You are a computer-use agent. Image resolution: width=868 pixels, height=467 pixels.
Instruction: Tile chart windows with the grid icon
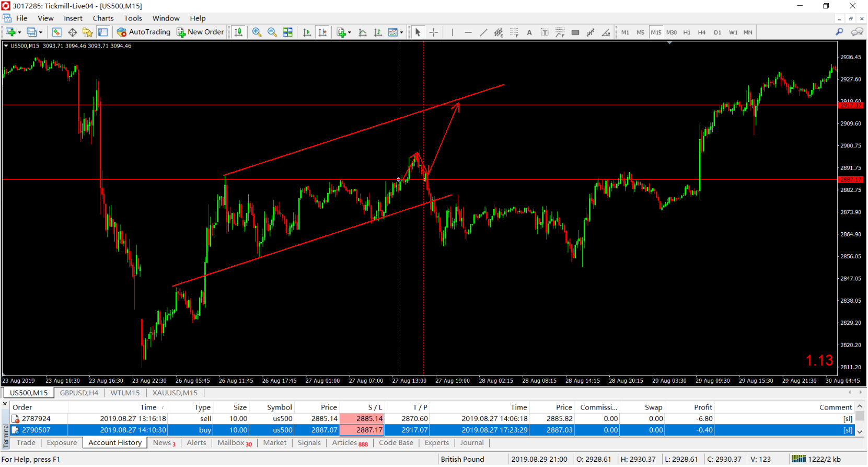[x=287, y=32]
